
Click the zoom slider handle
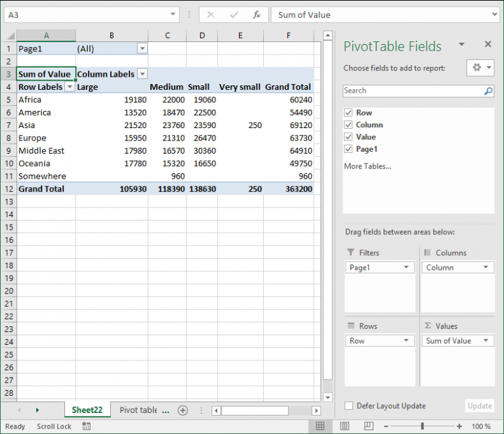pyautogui.click(x=423, y=427)
